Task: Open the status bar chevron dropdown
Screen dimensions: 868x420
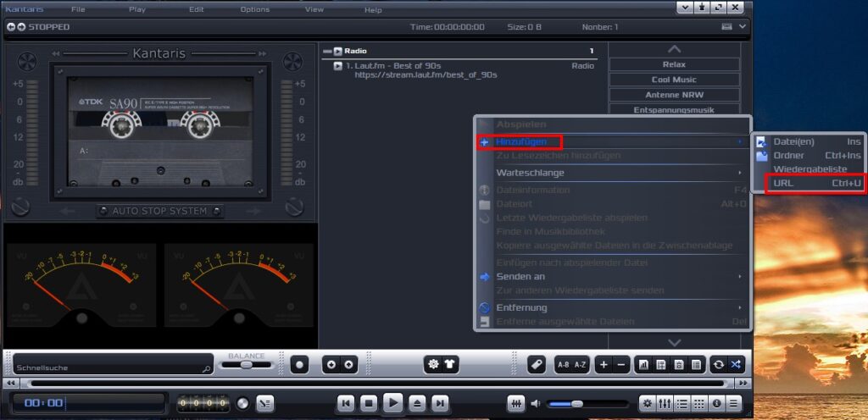Action: [743, 26]
